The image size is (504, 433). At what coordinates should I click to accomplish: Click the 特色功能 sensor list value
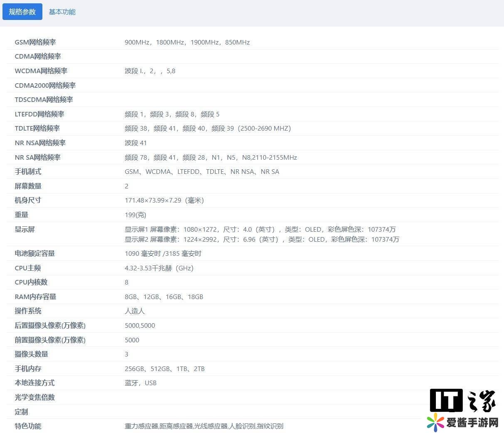click(x=204, y=426)
